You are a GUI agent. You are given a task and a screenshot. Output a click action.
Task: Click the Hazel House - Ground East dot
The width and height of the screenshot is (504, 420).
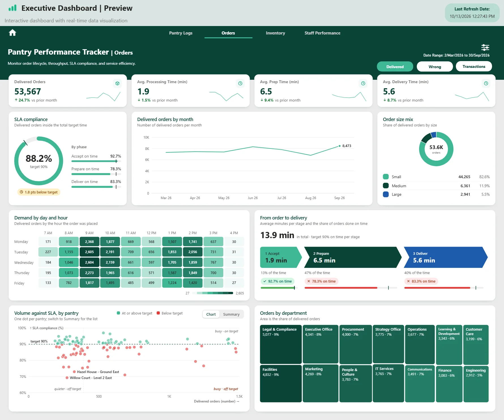coord(74,372)
